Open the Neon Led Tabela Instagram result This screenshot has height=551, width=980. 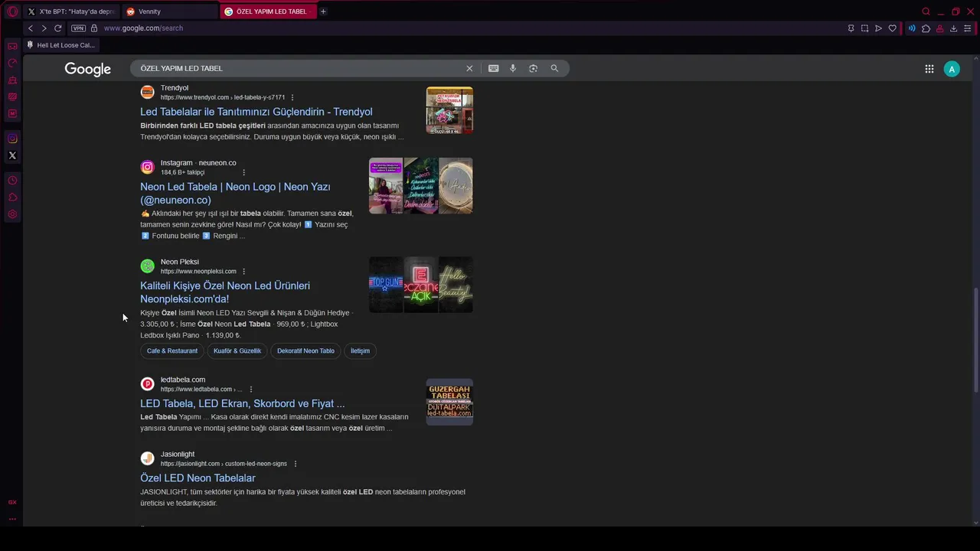(235, 194)
